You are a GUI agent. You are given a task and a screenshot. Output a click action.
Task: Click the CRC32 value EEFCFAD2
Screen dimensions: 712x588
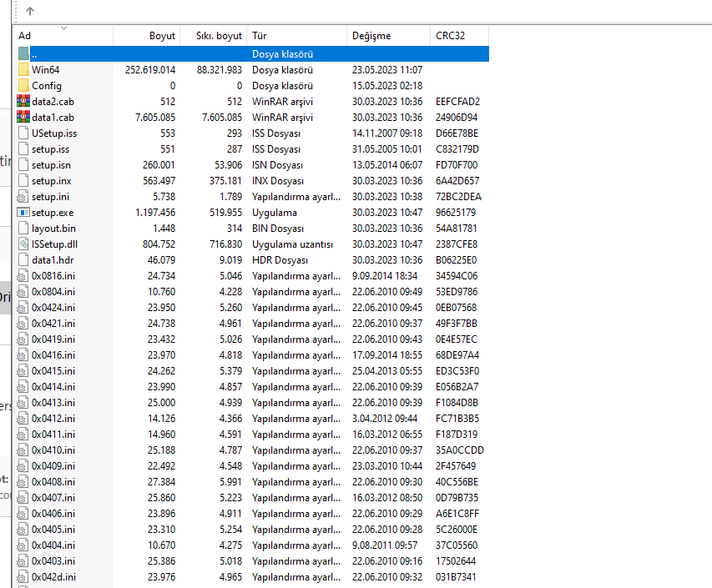point(457,102)
